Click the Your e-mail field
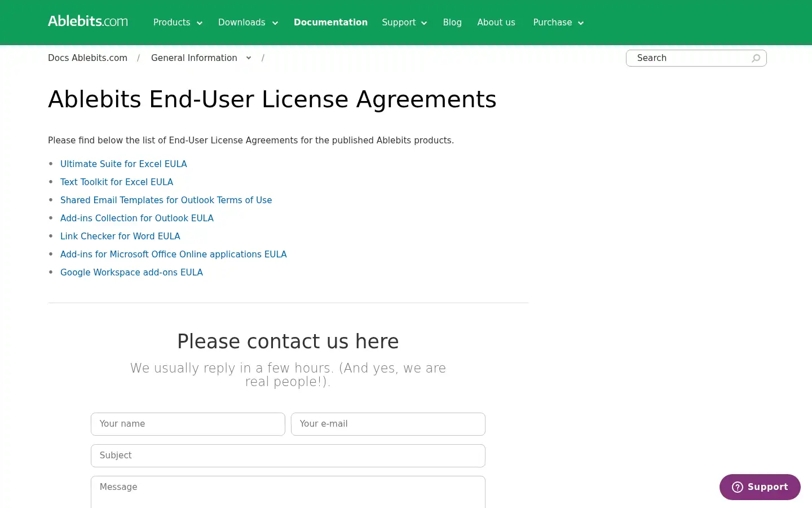 tap(388, 424)
